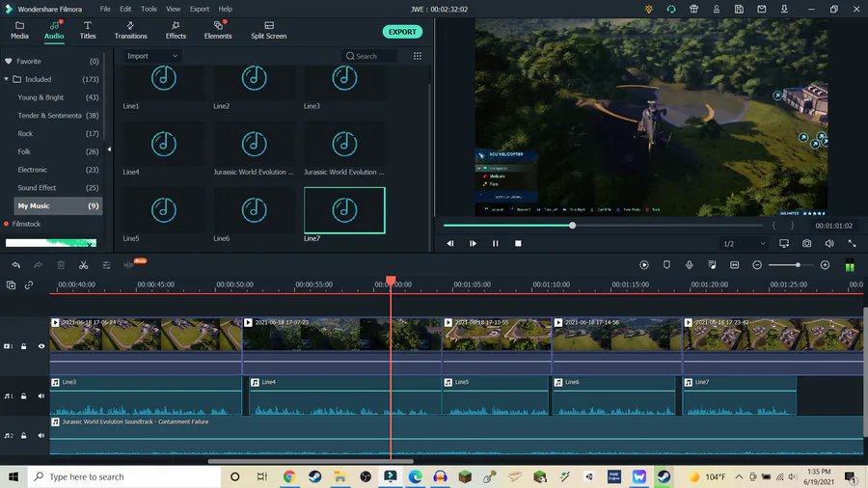Screen dimensions: 868x488
Task: Select the Line5 audio thumbnail
Action: click(164, 210)
